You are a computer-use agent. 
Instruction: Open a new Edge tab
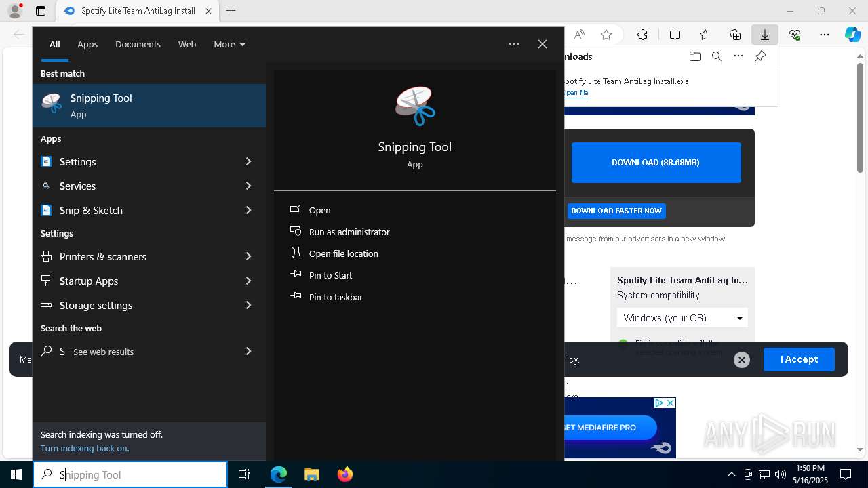(231, 11)
